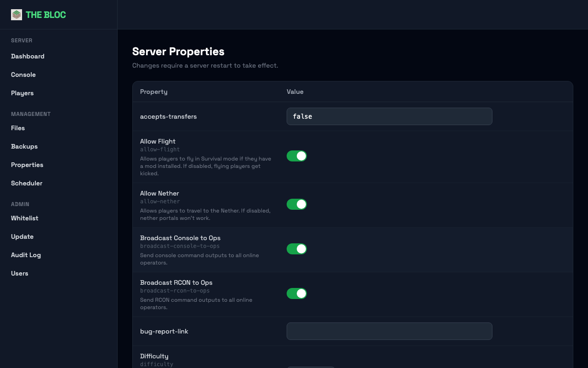Viewport: 588px width, 368px height.
Task: Disable the Allow Flight toggle
Action: coord(297,156)
